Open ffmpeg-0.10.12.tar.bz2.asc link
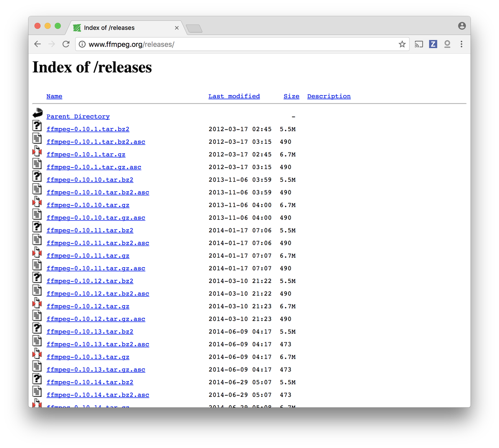 pyautogui.click(x=98, y=294)
